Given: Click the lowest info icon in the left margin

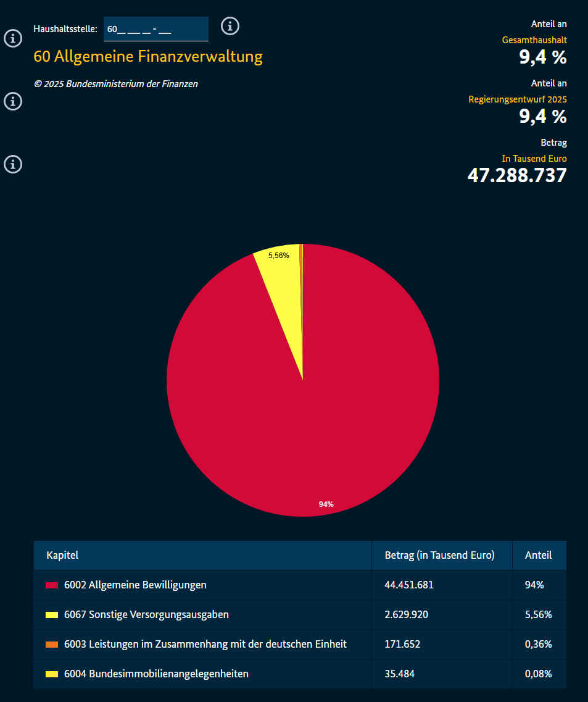Looking at the screenshot, I should point(13,164).
